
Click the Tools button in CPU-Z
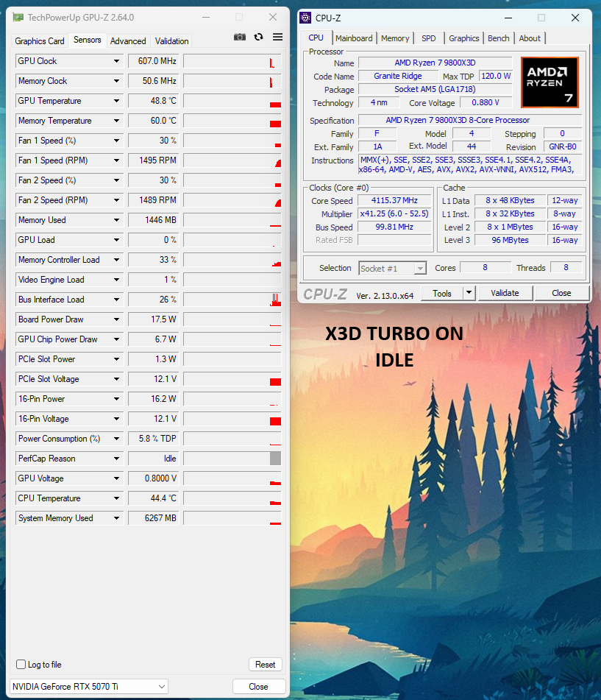tap(442, 293)
